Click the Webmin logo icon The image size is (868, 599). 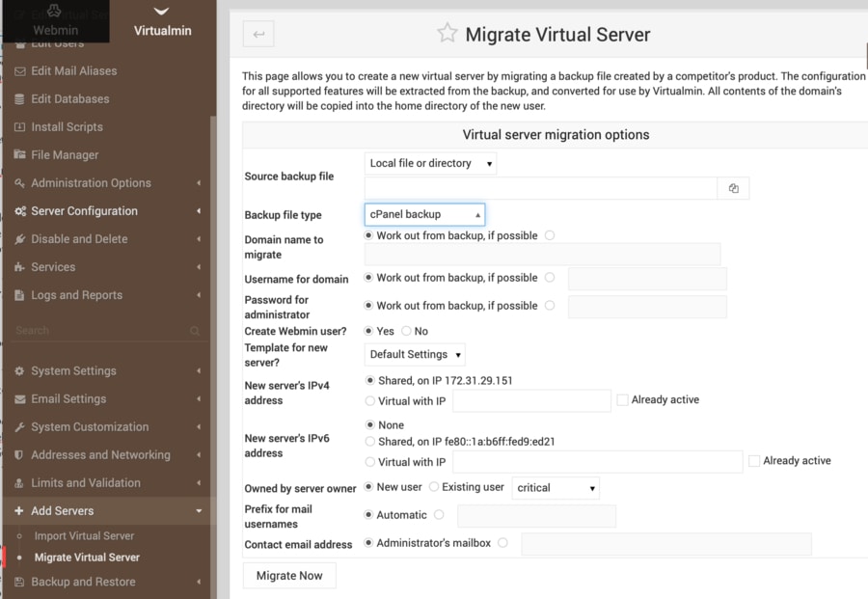click(54, 11)
